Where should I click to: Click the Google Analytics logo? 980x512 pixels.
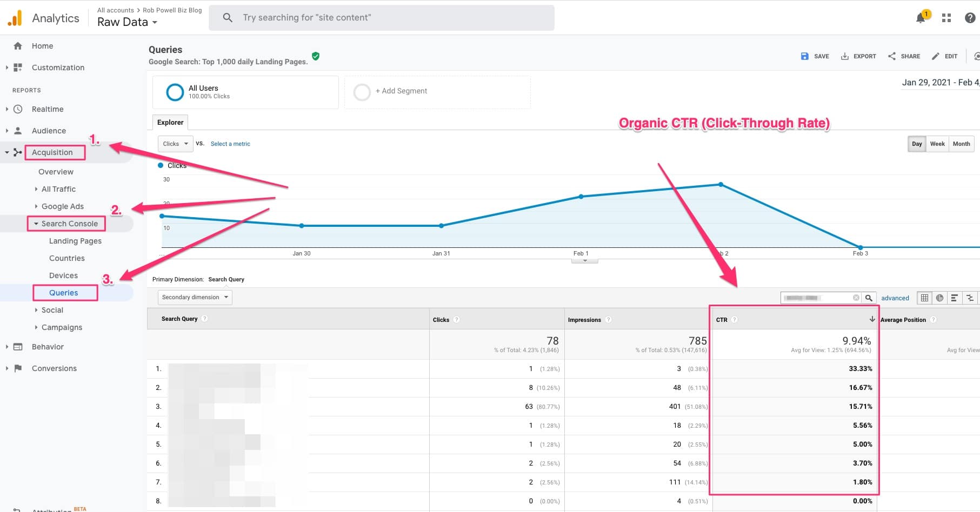pyautogui.click(x=15, y=17)
